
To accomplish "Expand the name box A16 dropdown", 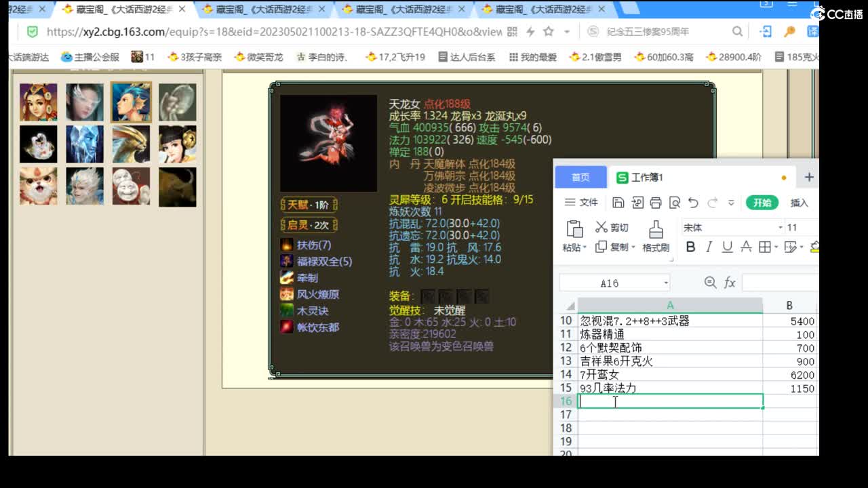I will pyautogui.click(x=666, y=283).
